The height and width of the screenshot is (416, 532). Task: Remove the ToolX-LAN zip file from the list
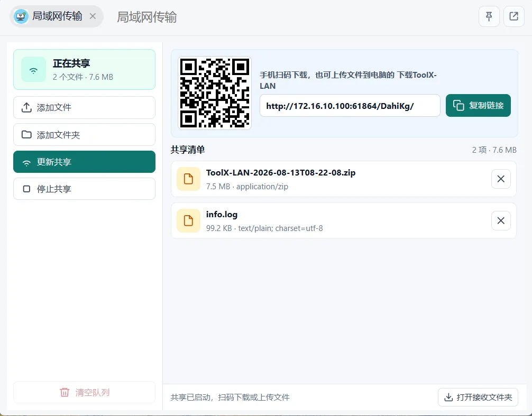coord(501,179)
